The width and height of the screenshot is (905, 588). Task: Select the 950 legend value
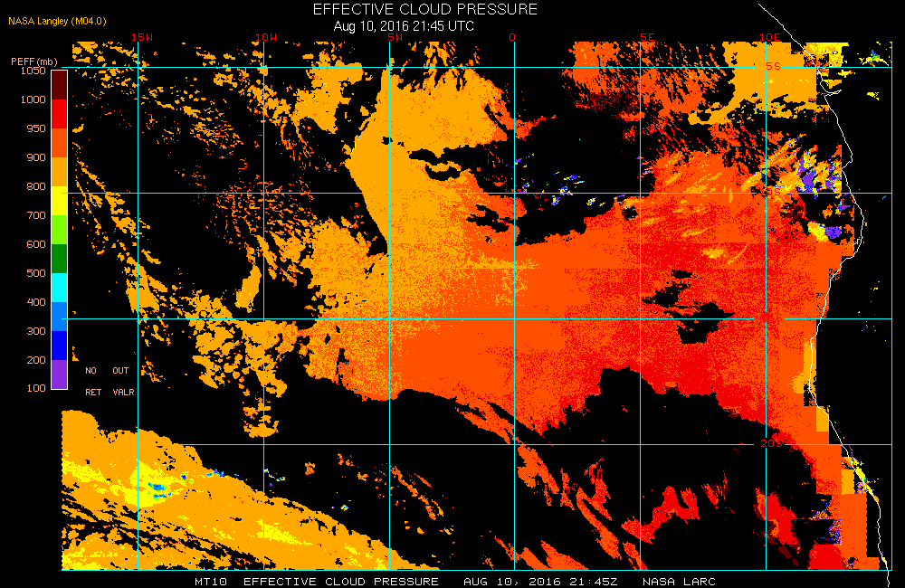pos(36,128)
